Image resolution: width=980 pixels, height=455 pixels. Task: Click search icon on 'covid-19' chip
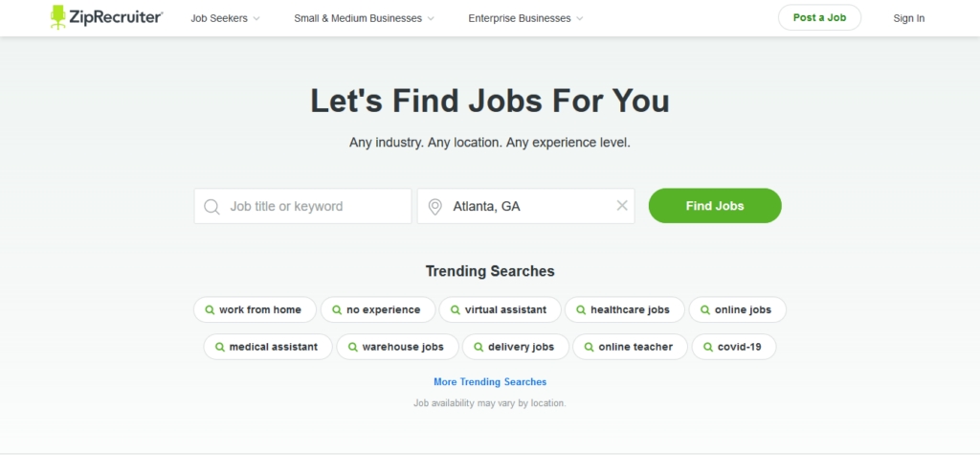[x=707, y=346]
